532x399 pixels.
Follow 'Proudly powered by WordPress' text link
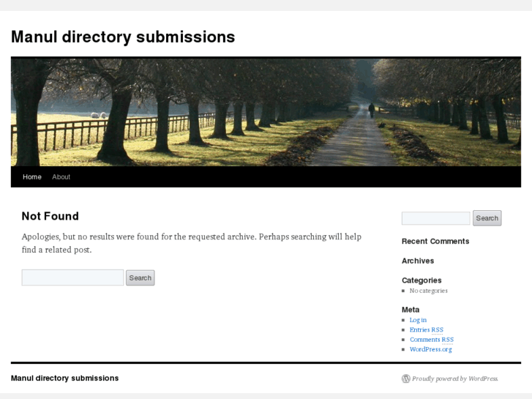pos(454,379)
